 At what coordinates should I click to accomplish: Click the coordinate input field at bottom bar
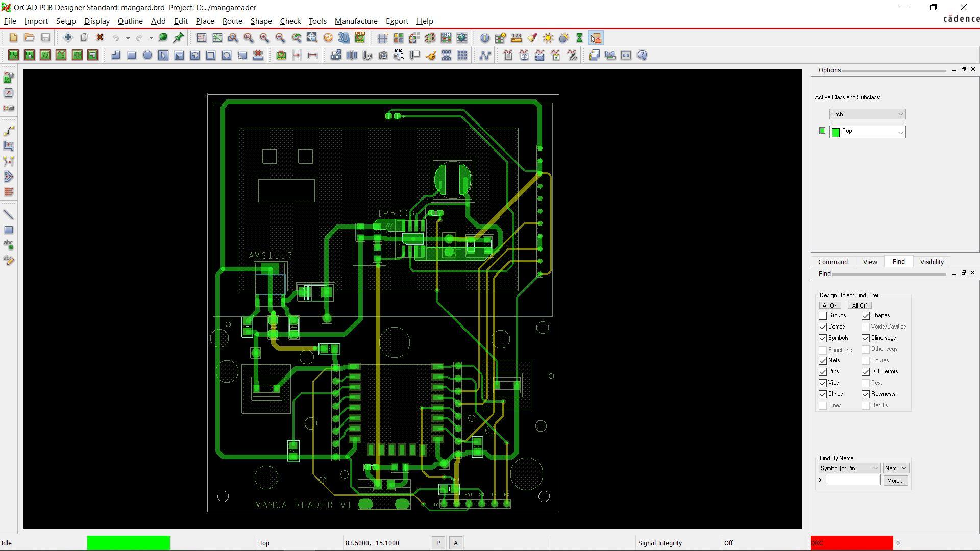tap(374, 543)
